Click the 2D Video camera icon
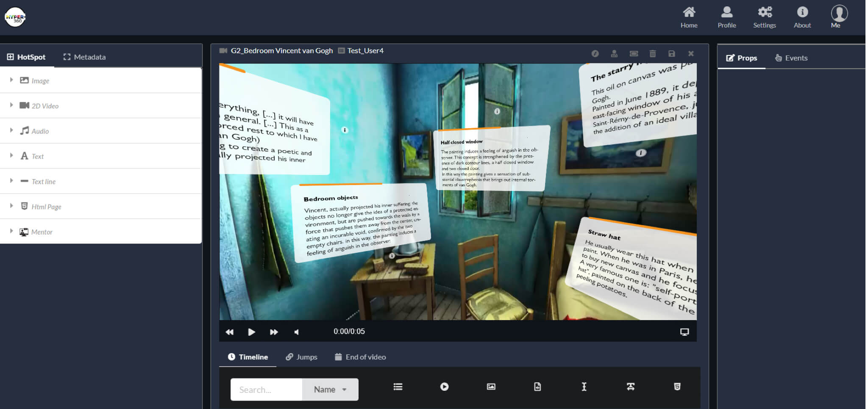This screenshot has height=409, width=868. pyautogui.click(x=24, y=105)
